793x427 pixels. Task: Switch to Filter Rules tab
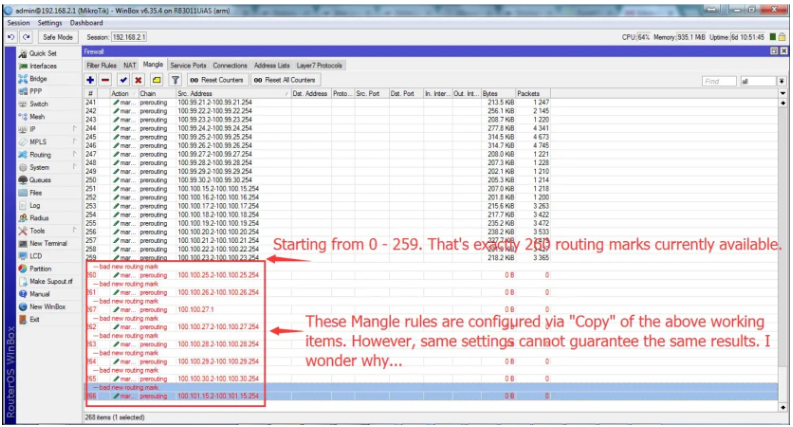point(101,65)
